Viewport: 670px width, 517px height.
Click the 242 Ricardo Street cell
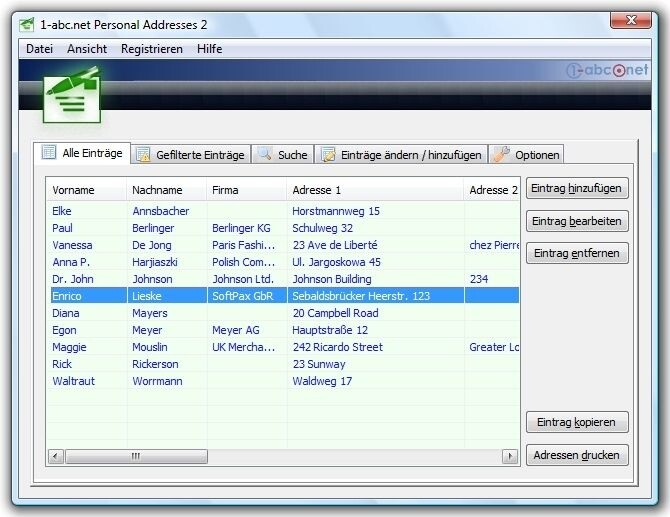(x=338, y=347)
